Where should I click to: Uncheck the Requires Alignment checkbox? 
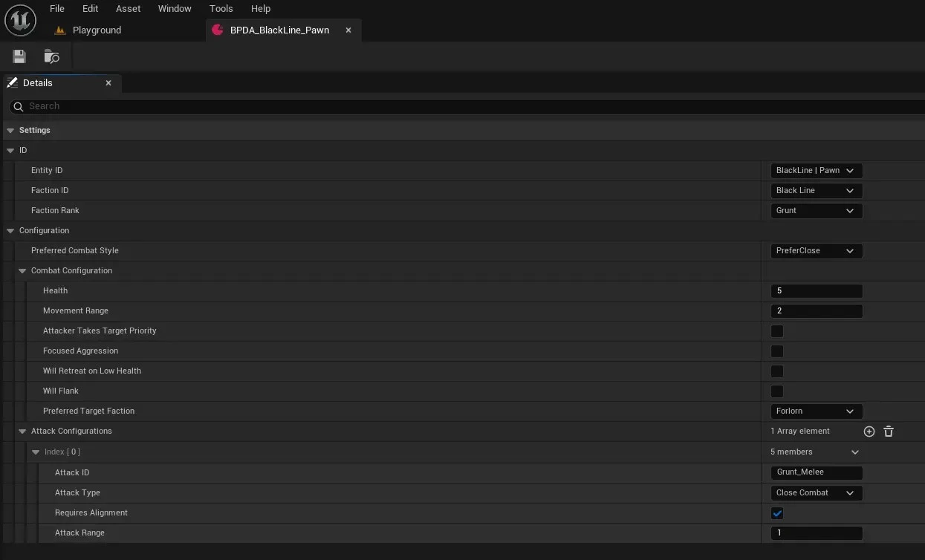click(777, 513)
